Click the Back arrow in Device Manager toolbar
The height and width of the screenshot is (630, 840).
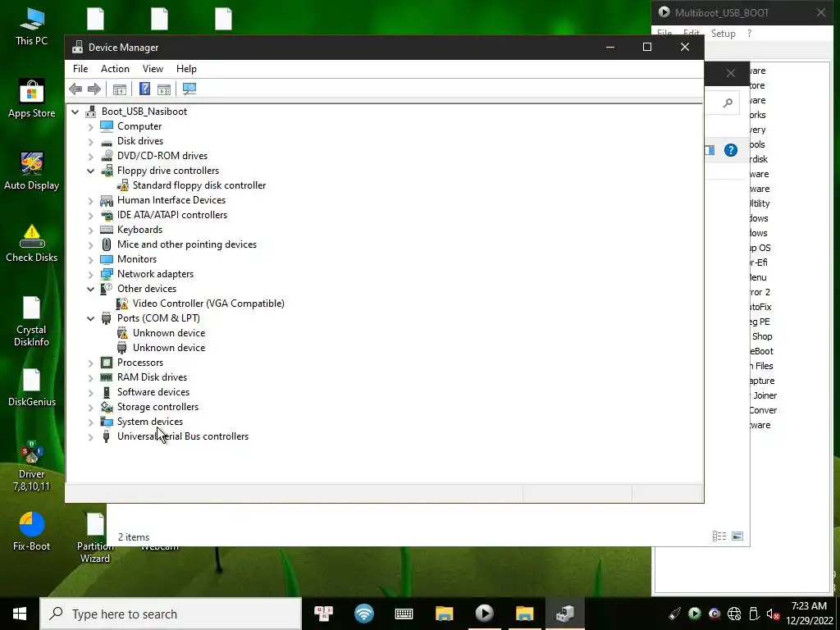tap(75, 89)
